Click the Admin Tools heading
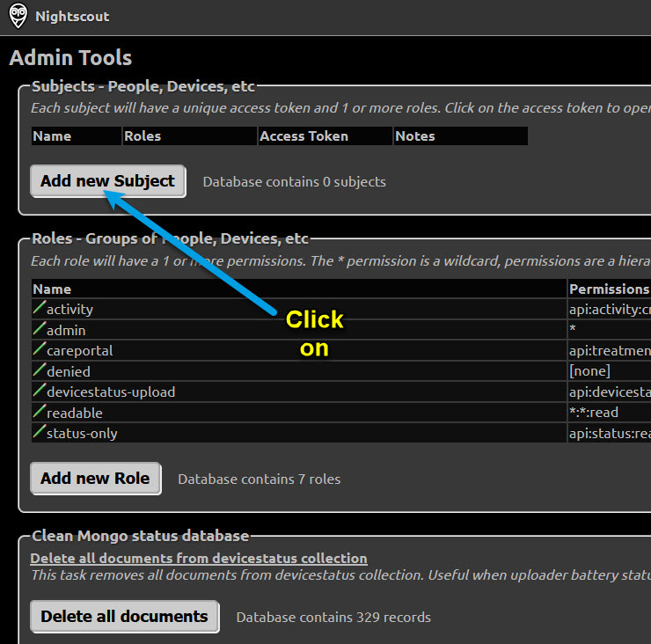The height and width of the screenshot is (644, 651). coord(70,57)
